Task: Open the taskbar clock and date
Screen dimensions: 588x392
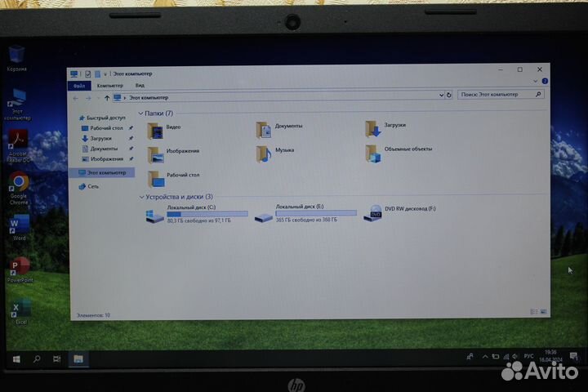Action: pyautogui.click(x=550, y=356)
